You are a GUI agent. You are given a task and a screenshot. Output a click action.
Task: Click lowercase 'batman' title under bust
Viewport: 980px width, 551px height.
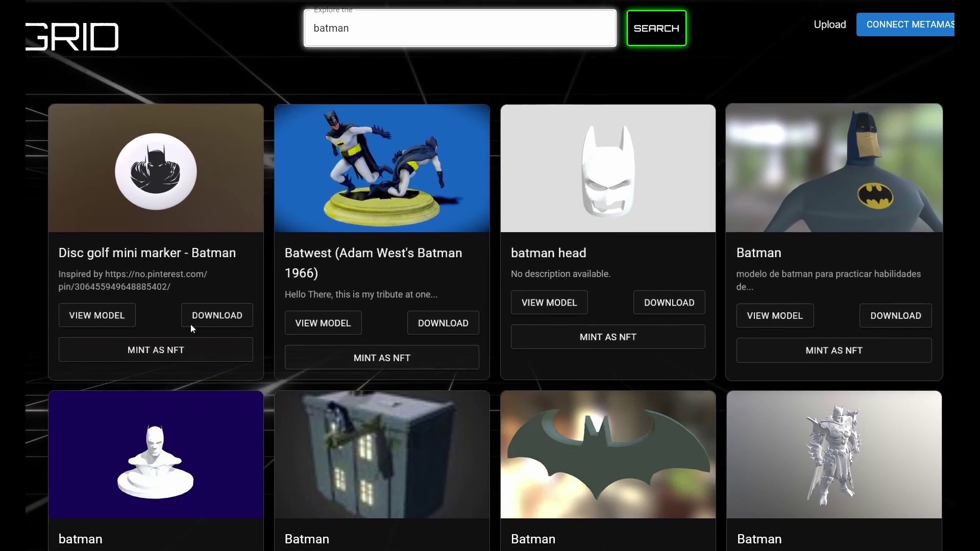point(80,539)
